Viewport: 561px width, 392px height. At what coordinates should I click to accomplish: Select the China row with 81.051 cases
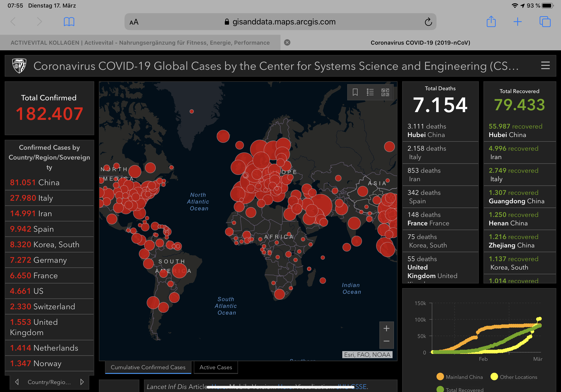click(49, 182)
